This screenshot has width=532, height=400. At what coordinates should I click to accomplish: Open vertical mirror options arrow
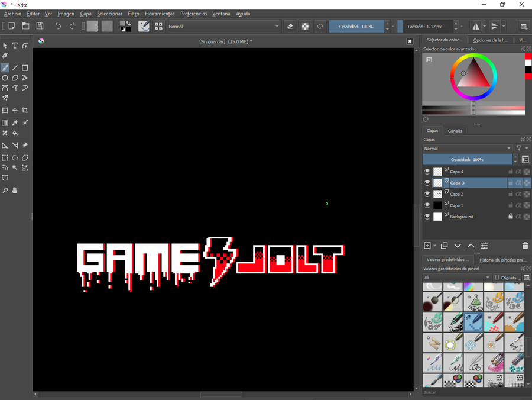coord(504,26)
